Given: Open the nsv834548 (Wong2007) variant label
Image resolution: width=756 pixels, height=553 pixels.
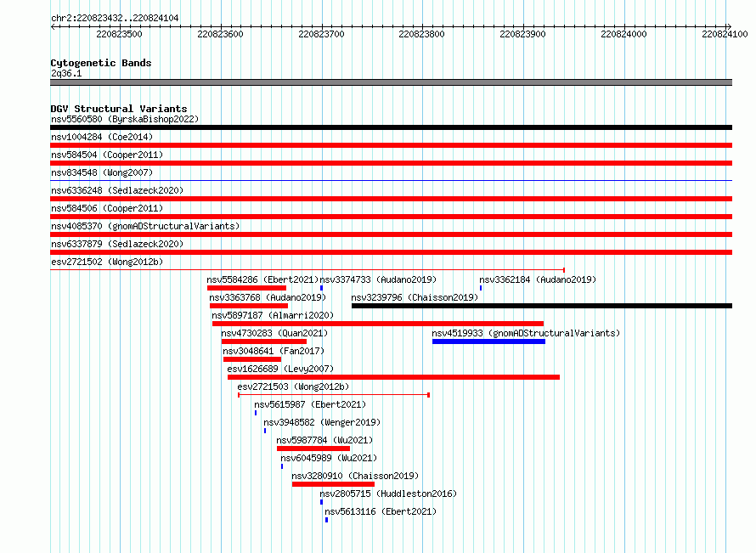Looking at the screenshot, I should [x=102, y=172].
